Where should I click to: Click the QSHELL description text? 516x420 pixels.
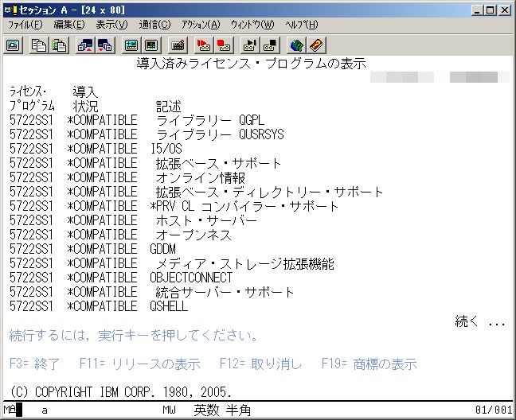point(169,306)
